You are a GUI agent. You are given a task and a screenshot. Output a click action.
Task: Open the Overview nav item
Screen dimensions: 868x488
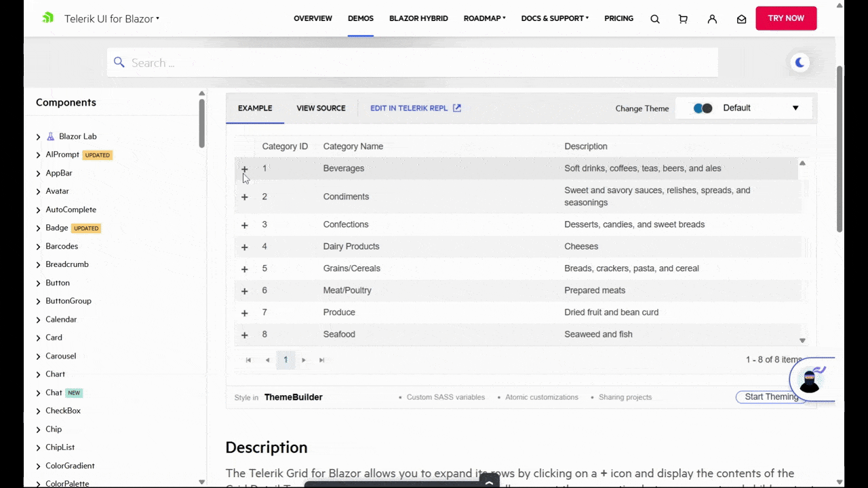pos(313,18)
